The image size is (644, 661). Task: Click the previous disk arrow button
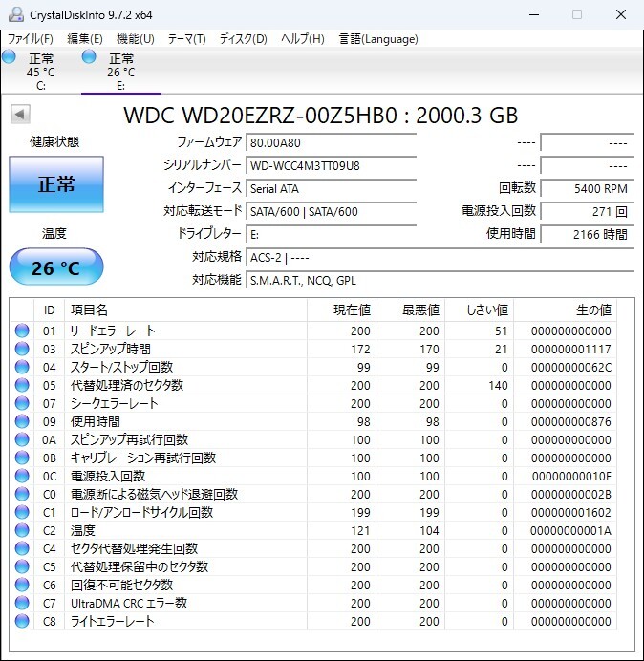[20, 114]
